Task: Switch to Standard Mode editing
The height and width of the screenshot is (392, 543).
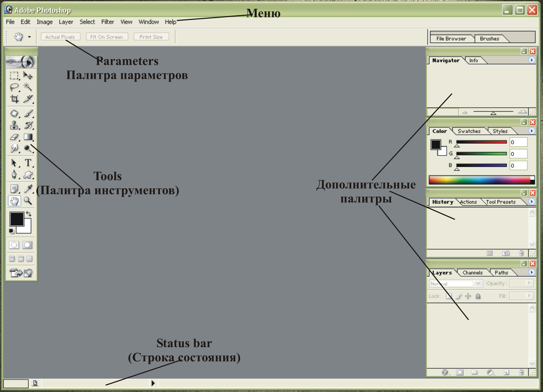Action: tap(14, 245)
